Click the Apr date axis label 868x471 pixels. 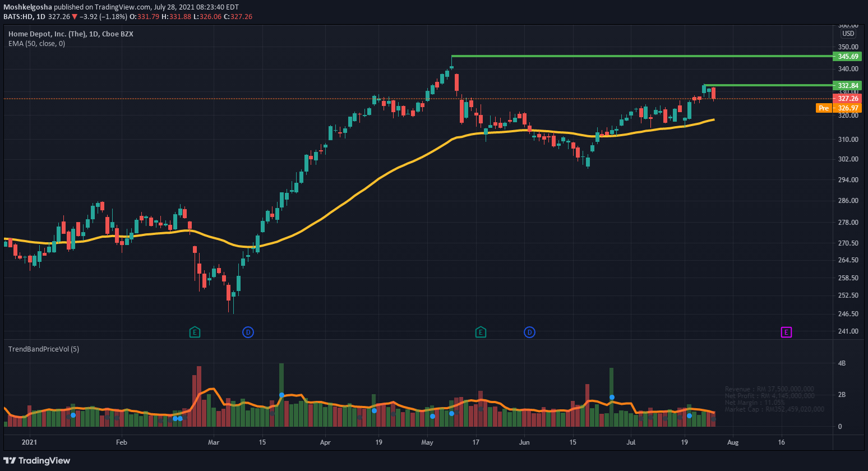325,442
